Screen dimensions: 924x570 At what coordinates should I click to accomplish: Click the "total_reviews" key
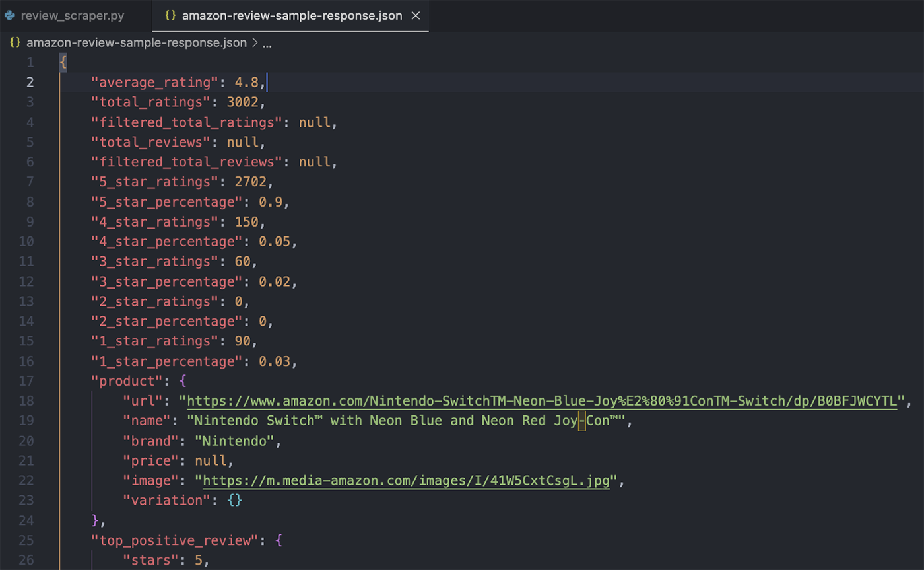[x=150, y=142]
